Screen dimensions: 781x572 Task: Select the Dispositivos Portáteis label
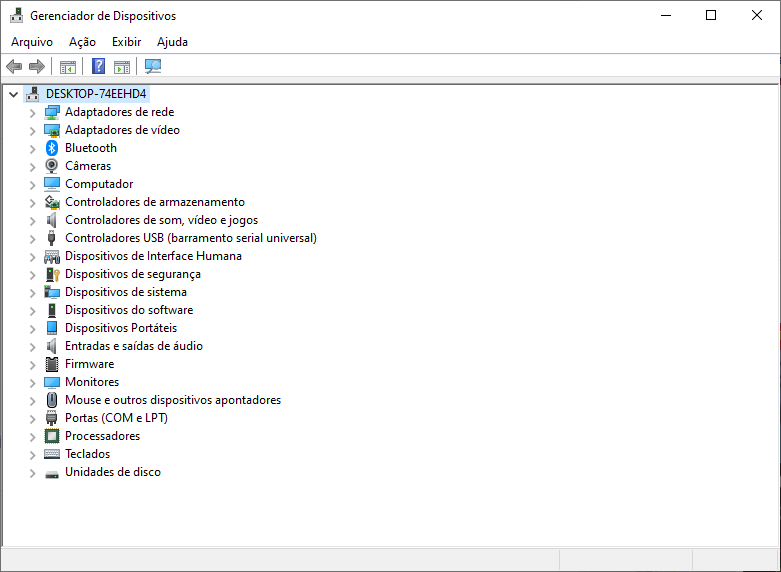click(x=121, y=328)
